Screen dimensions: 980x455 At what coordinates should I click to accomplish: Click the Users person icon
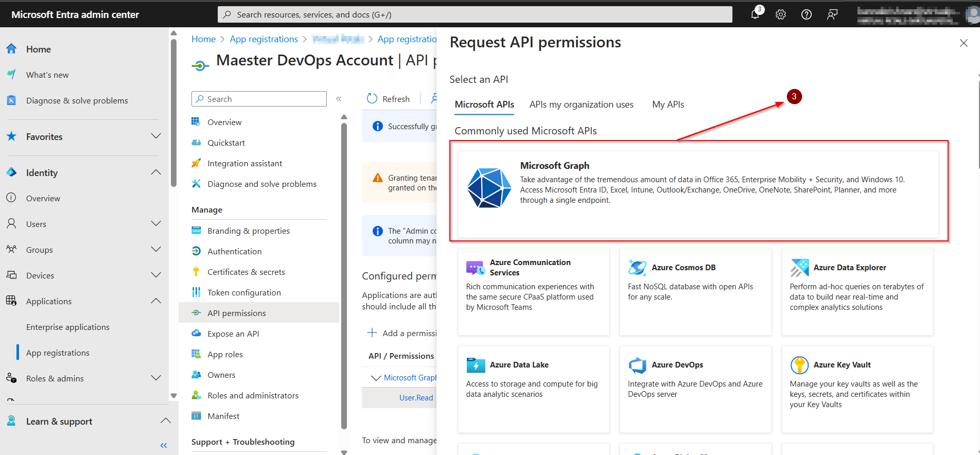pos(11,223)
